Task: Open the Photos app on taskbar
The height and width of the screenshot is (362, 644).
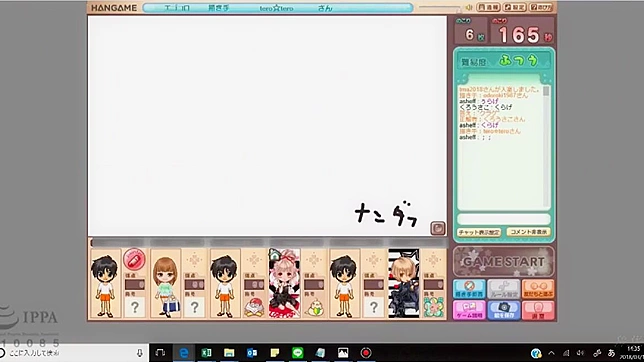Action: (343, 353)
